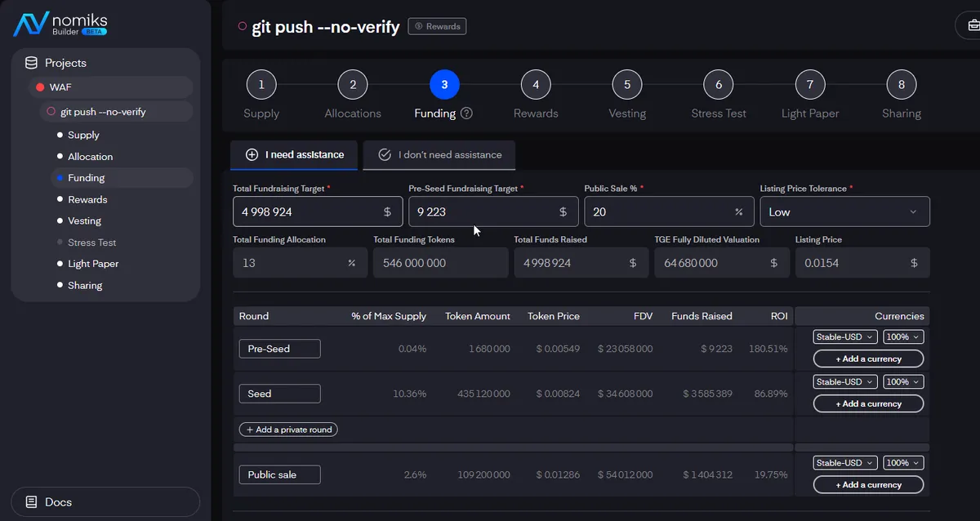Click the Rewards badge beside project title
This screenshot has width=980, height=521.
437,26
